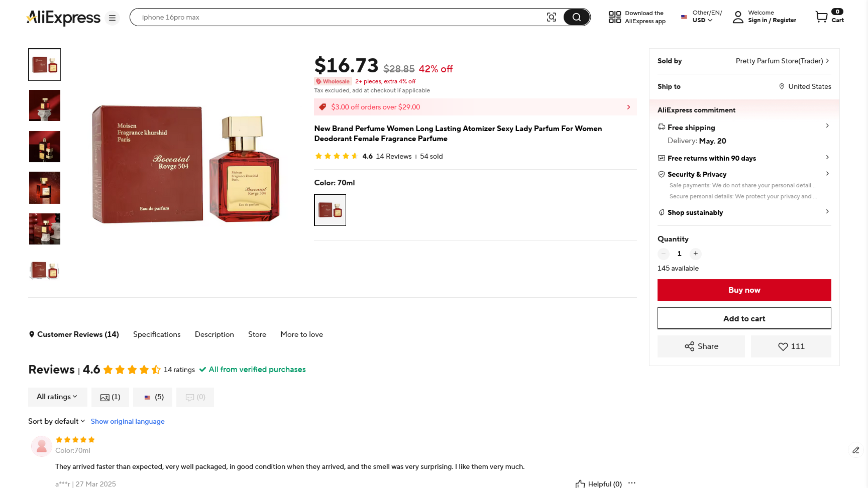Click the QR code app download icon
The width and height of the screenshot is (868, 488).
615,17
